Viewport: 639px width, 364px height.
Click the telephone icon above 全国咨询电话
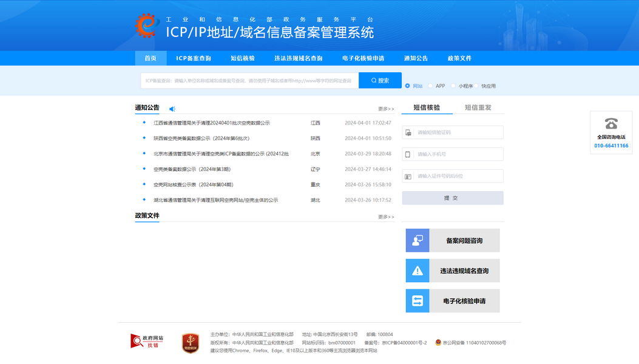(611, 124)
